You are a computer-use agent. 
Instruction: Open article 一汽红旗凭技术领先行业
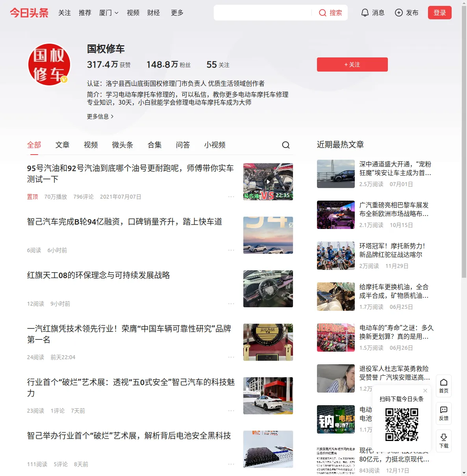[x=129, y=334]
